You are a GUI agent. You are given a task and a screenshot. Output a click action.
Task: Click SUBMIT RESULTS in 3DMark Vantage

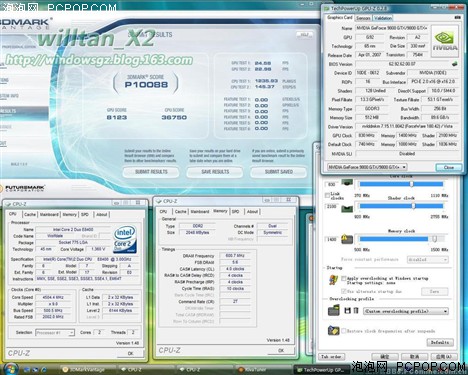coord(151,172)
